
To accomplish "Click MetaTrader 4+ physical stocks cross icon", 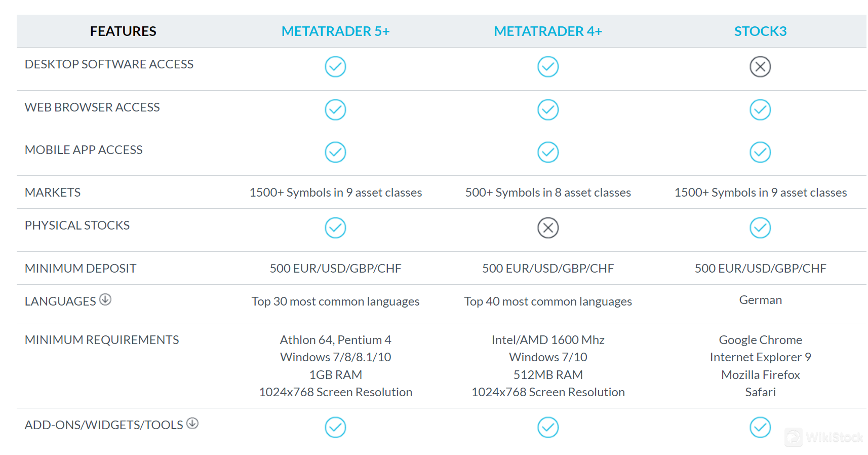I will [548, 227].
